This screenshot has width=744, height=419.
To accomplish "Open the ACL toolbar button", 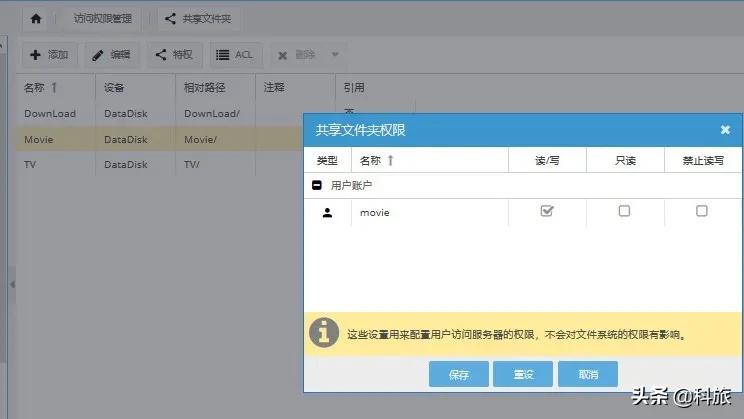I will click(235, 55).
